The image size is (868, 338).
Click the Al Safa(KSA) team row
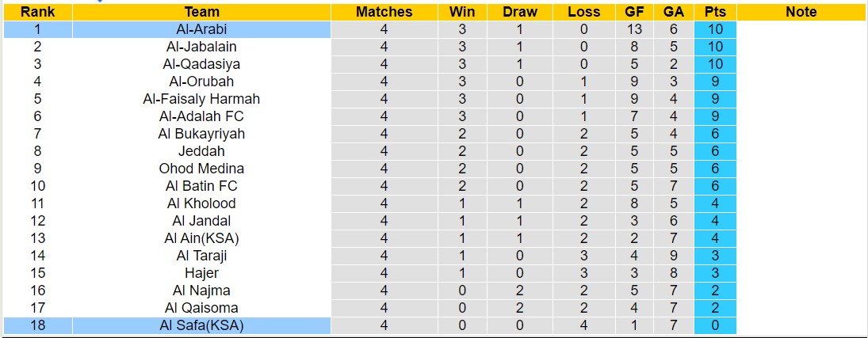pos(201,325)
